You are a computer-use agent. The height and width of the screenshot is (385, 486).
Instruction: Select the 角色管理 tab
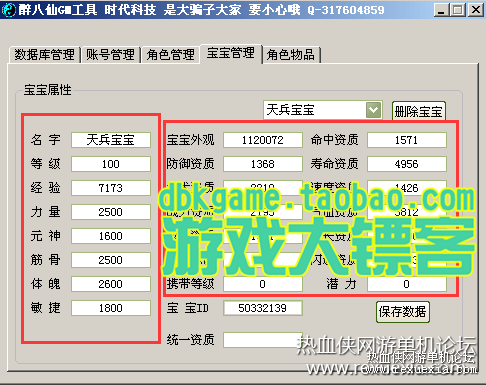pos(170,55)
